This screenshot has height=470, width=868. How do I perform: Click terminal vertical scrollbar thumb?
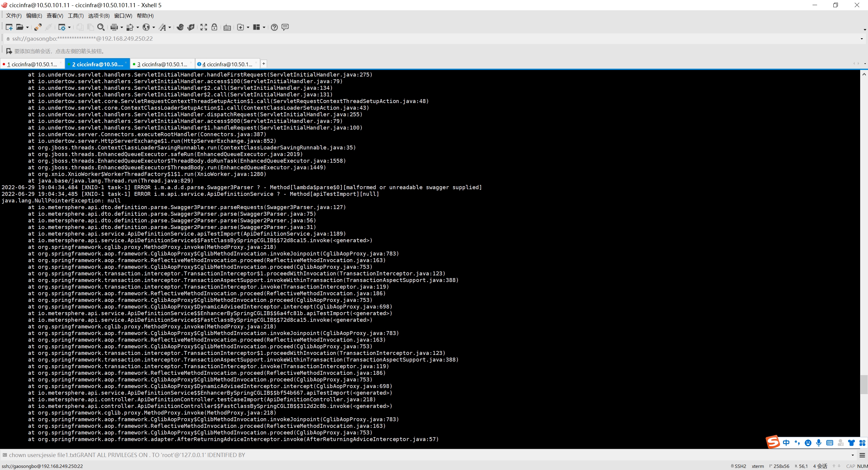click(864, 384)
